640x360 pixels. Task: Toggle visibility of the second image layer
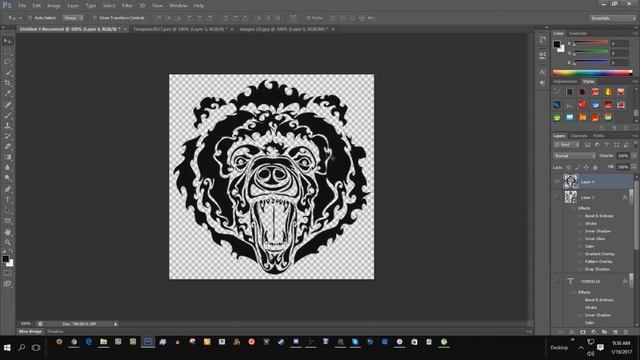coord(557,197)
